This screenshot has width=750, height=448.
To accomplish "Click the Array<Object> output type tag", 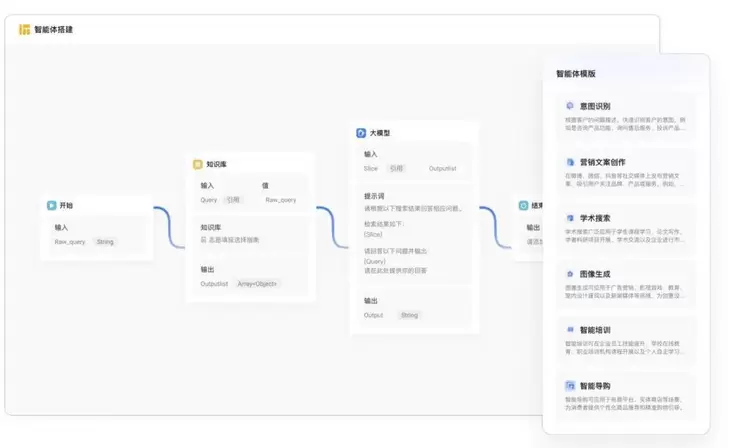I will [257, 284].
